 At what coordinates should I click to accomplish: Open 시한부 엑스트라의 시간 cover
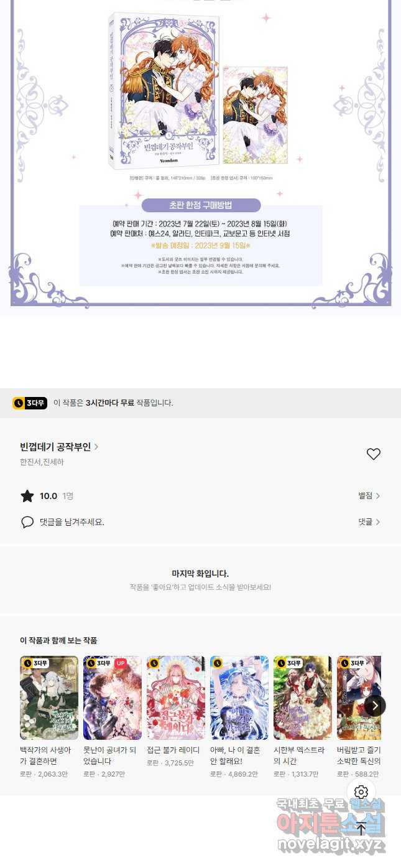point(303,698)
